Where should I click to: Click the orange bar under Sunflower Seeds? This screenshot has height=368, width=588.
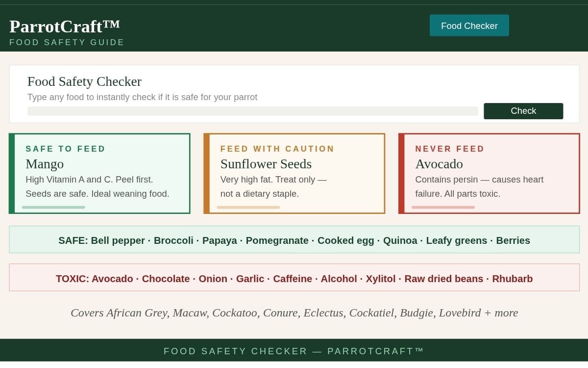pos(248,208)
